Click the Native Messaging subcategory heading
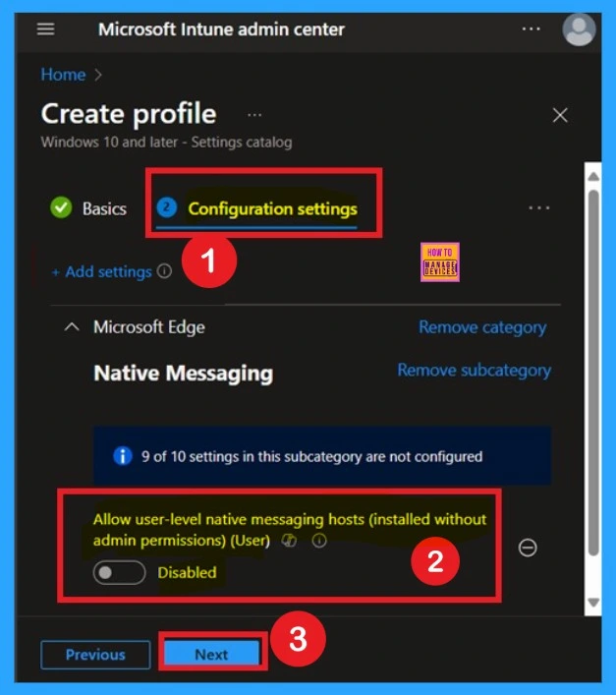The height and width of the screenshot is (695, 616). coord(184,374)
